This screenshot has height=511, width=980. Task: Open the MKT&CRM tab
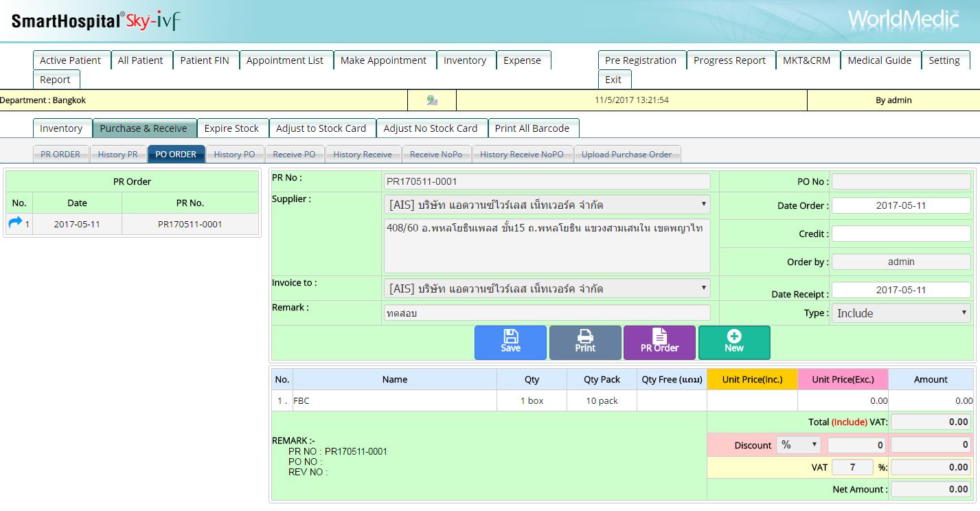[807, 60]
